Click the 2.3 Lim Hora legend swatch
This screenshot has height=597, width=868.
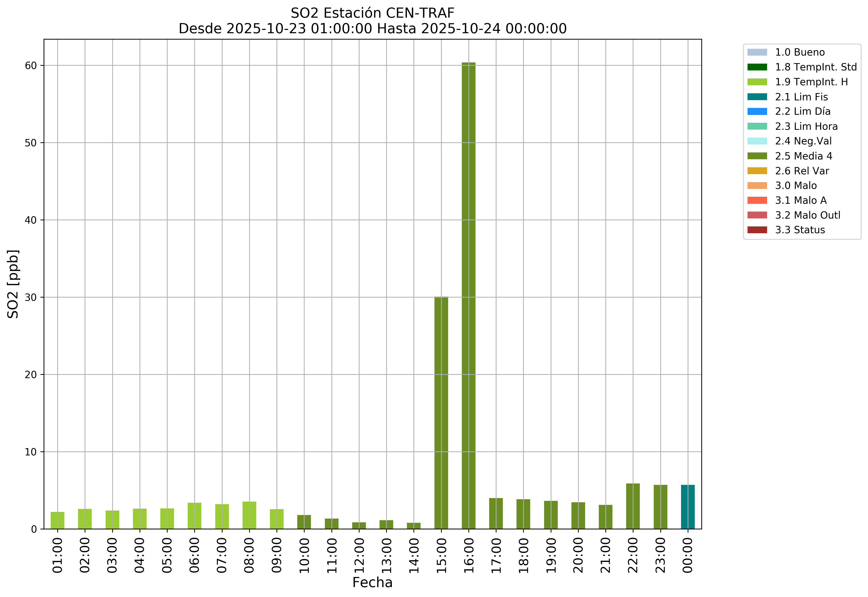pos(757,127)
